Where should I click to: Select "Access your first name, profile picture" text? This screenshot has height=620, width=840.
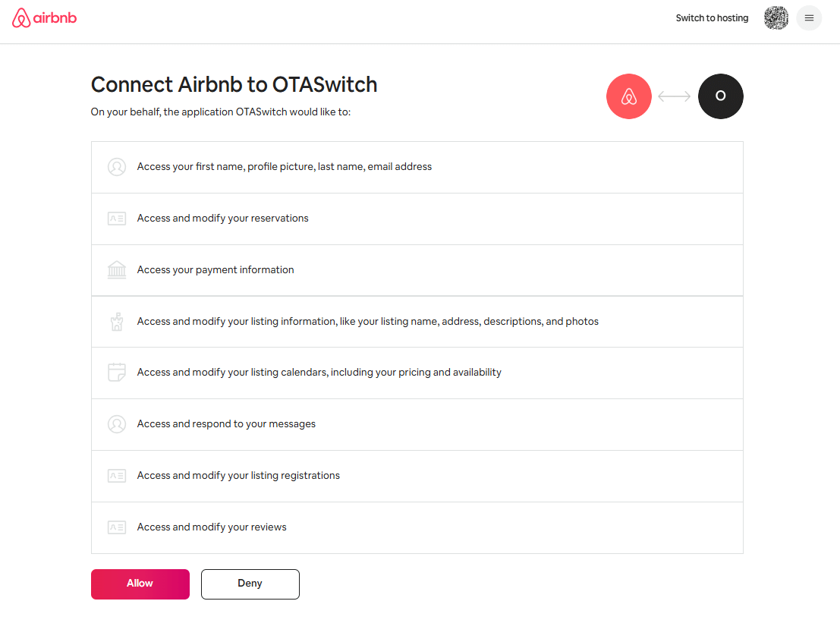tap(285, 167)
